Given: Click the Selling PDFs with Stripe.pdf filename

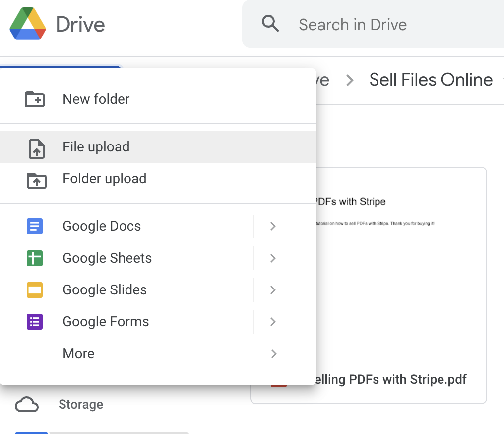Looking at the screenshot, I should tap(390, 380).
